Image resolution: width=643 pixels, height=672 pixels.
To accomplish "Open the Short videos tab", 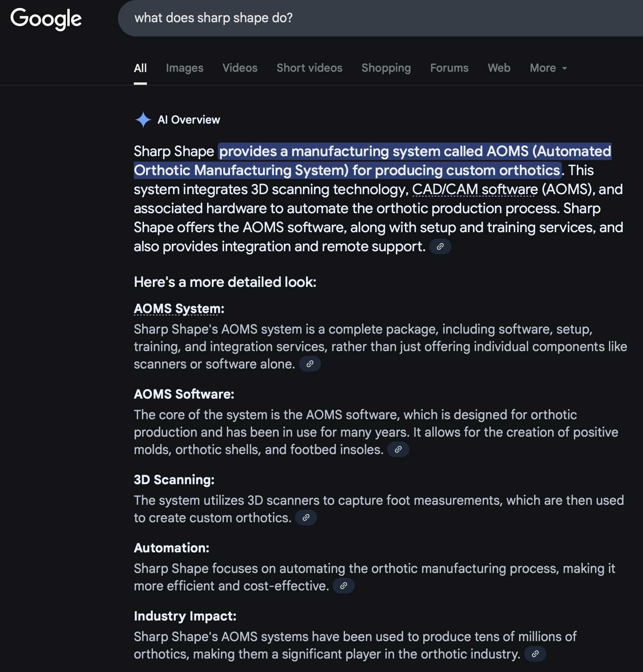I will [x=310, y=68].
